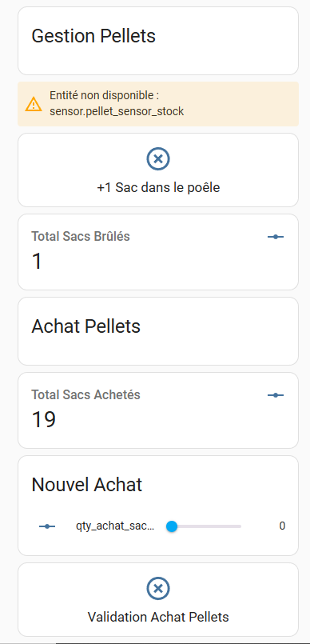Click the 'Total Sacs Brûlés' title text

click(x=81, y=237)
